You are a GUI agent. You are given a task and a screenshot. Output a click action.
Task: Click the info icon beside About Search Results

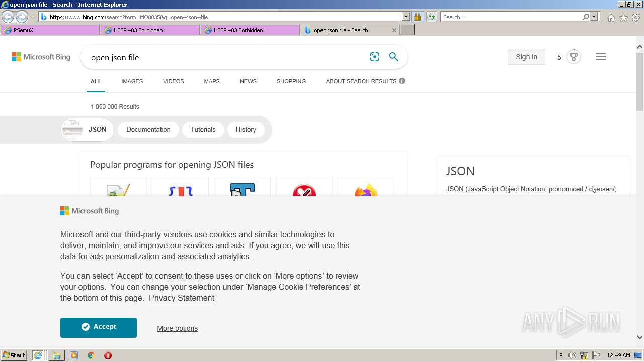point(402,81)
